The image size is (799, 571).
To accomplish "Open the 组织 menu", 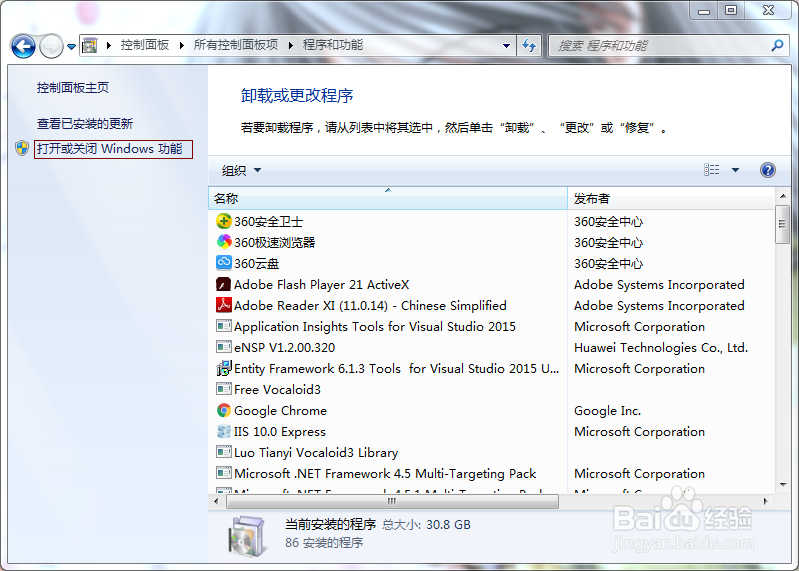I will (241, 170).
